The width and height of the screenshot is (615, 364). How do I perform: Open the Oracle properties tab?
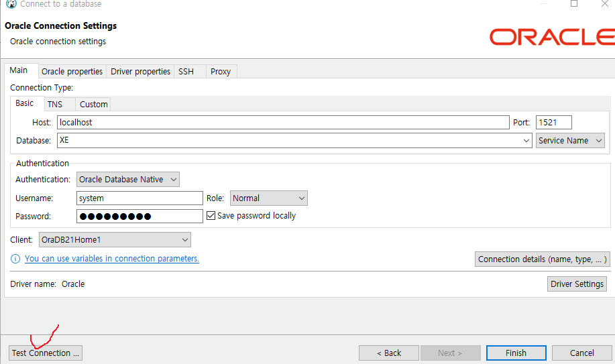[72, 71]
